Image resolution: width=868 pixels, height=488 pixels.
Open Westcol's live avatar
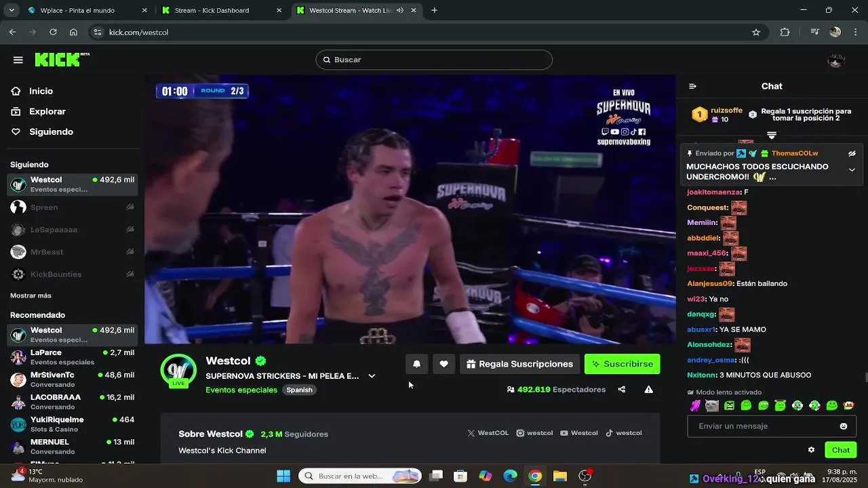(x=178, y=371)
